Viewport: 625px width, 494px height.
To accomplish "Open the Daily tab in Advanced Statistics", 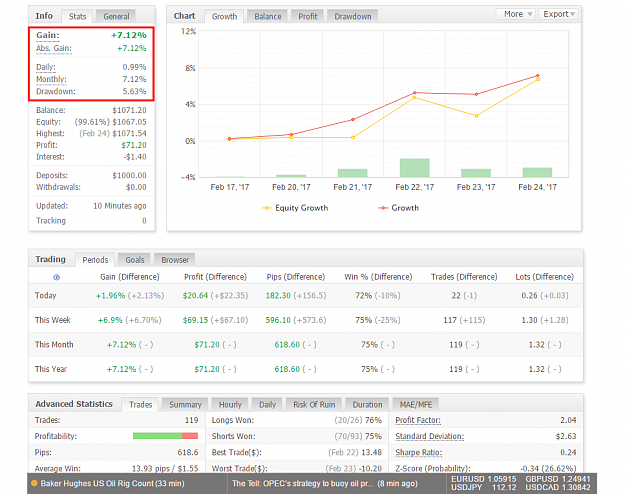I will [x=267, y=405].
